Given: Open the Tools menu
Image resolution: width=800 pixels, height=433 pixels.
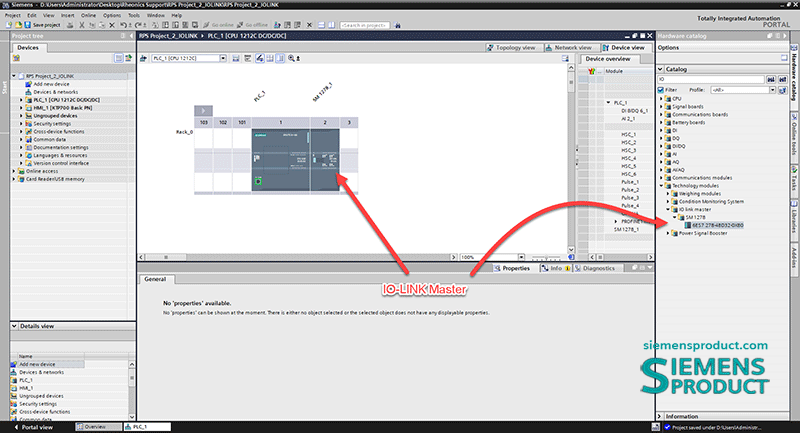Looking at the screenshot, I should coord(134,15).
